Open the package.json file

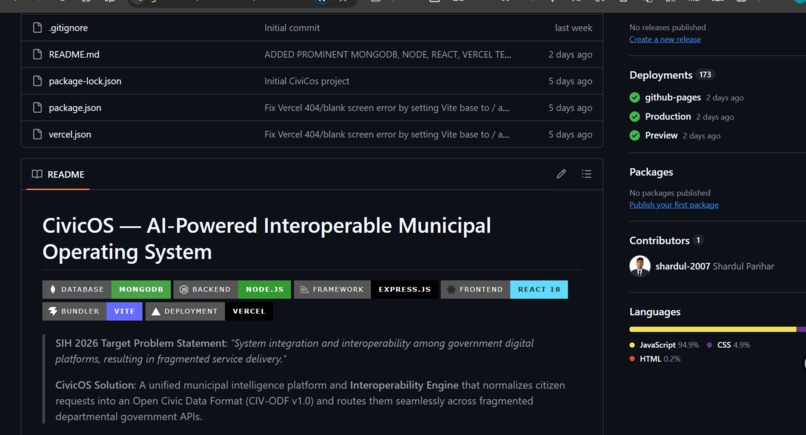[x=75, y=108]
